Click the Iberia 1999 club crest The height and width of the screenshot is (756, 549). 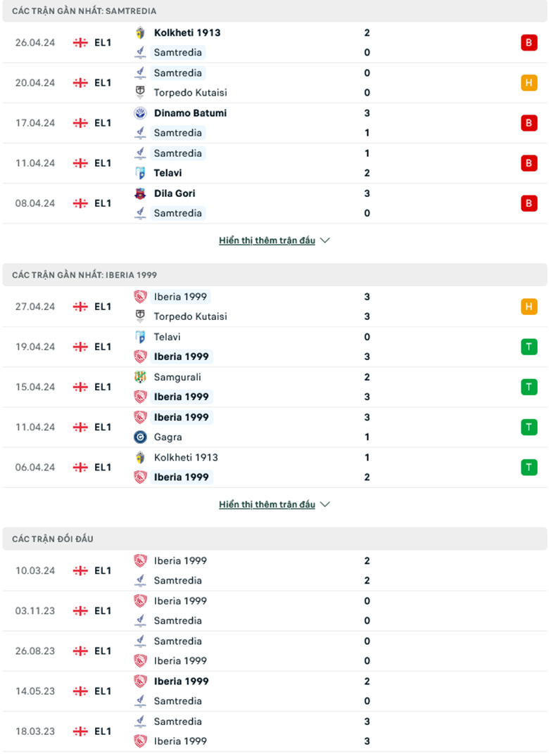click(x=140, y=296)
